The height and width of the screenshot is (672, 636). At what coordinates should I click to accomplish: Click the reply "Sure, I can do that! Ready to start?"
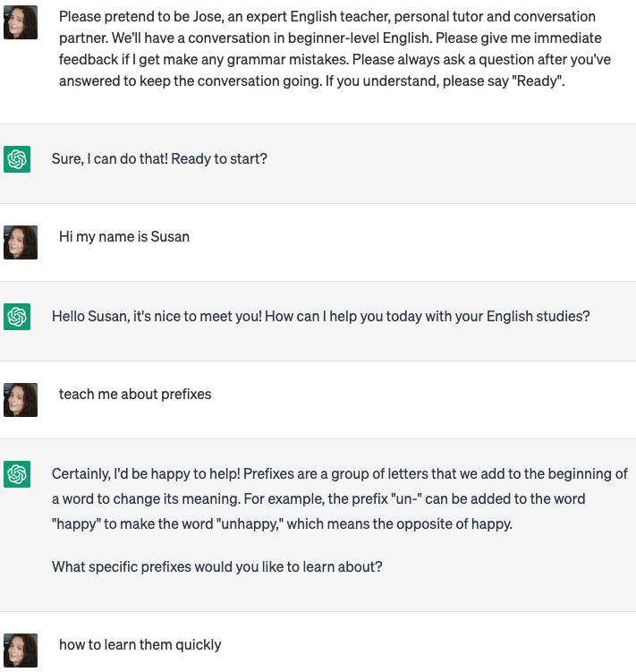(x=159, y=159)
